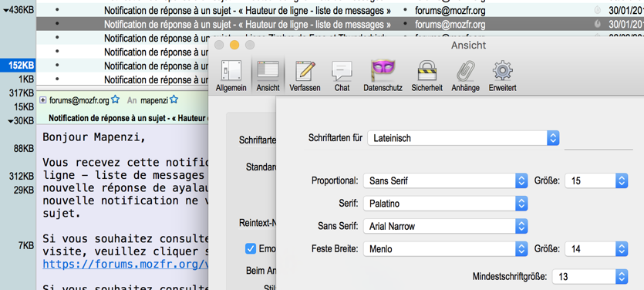Toggle the Emo checkbox in Ansicht pane
The image size is (644, 290).
tap(251, 248)
